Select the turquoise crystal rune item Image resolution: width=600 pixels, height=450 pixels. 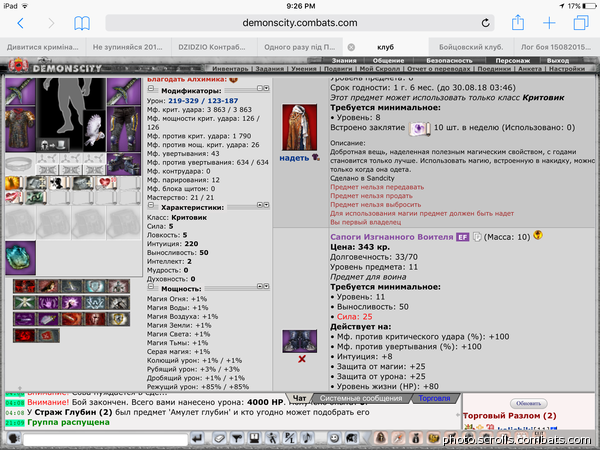(21, 258)
